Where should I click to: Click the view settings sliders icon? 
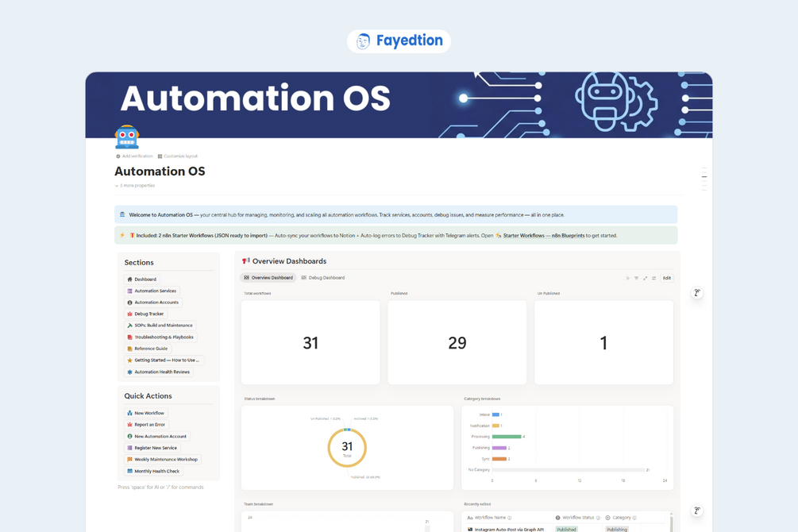point(654,278)
